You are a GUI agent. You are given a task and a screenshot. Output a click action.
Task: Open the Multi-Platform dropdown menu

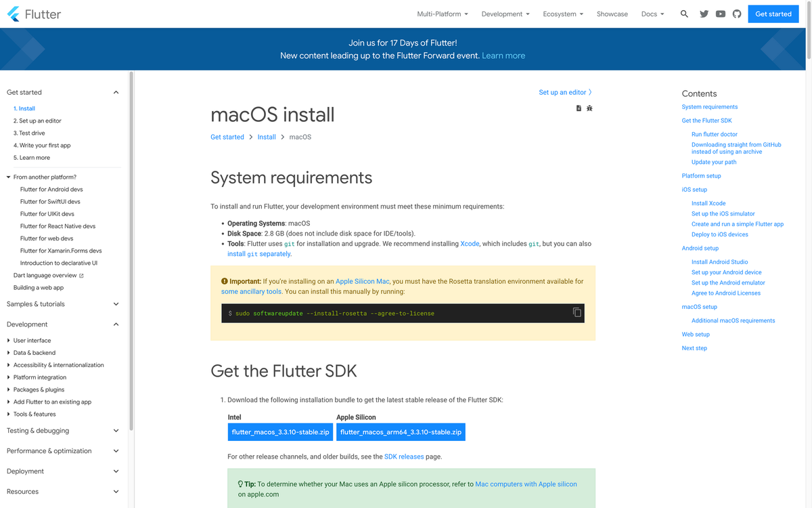pos(443,14)
